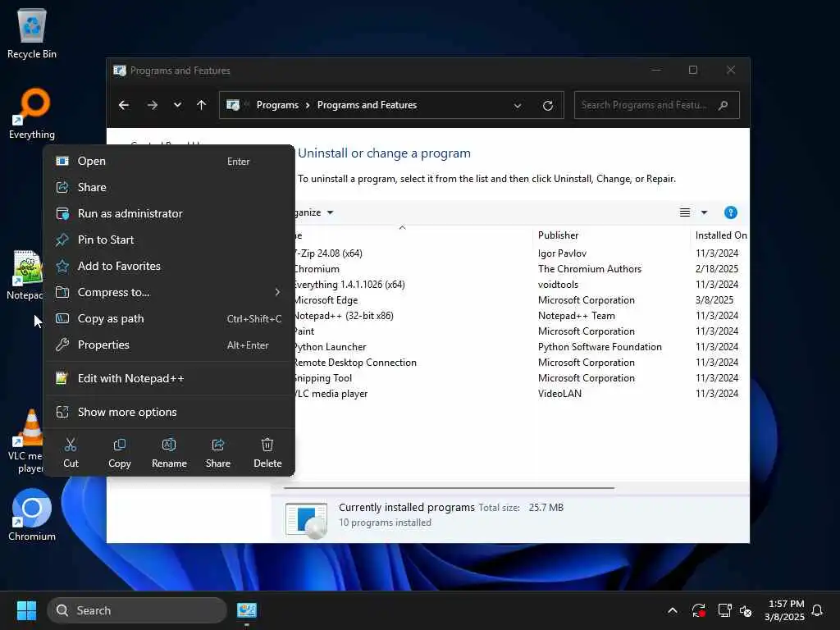Select the 7-Zip 24.08 (x64) row
Image resolution: width=840 pixels, height=630 pixels.
[x=521, y=253]
